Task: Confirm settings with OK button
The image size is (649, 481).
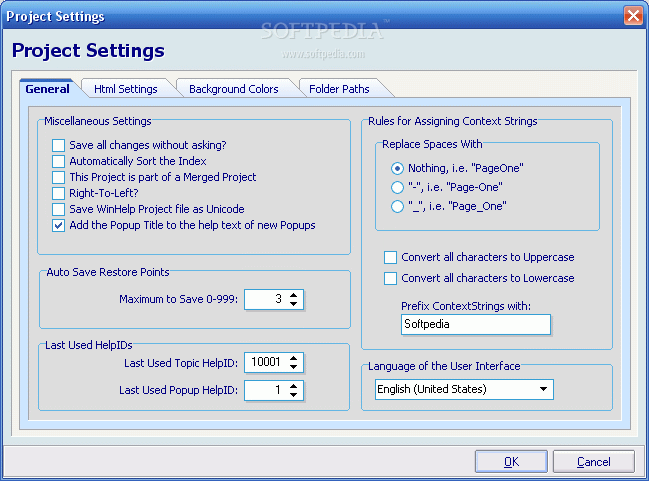Action: pos(511,462)
